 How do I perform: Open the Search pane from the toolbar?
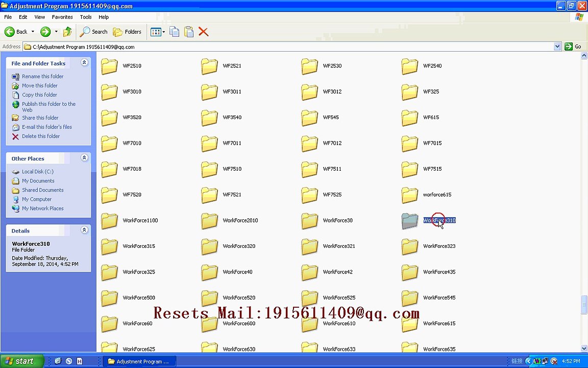(x=94, y=32)
